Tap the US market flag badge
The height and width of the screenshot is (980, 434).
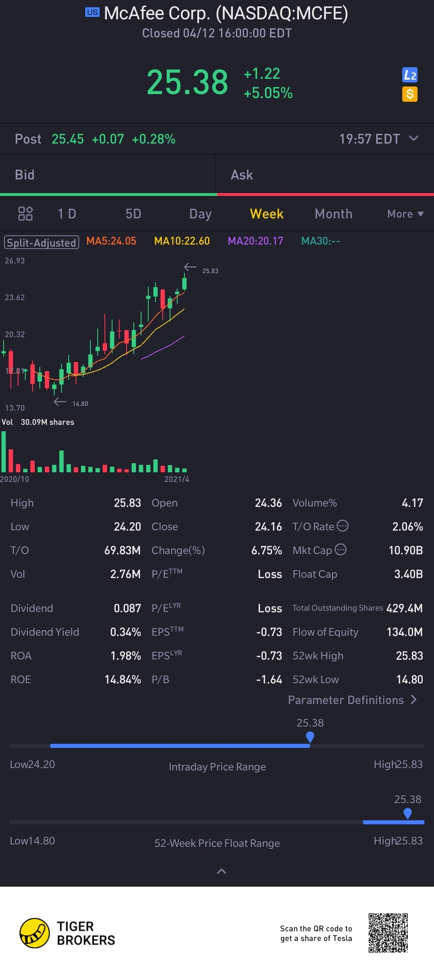coord(92,12)
